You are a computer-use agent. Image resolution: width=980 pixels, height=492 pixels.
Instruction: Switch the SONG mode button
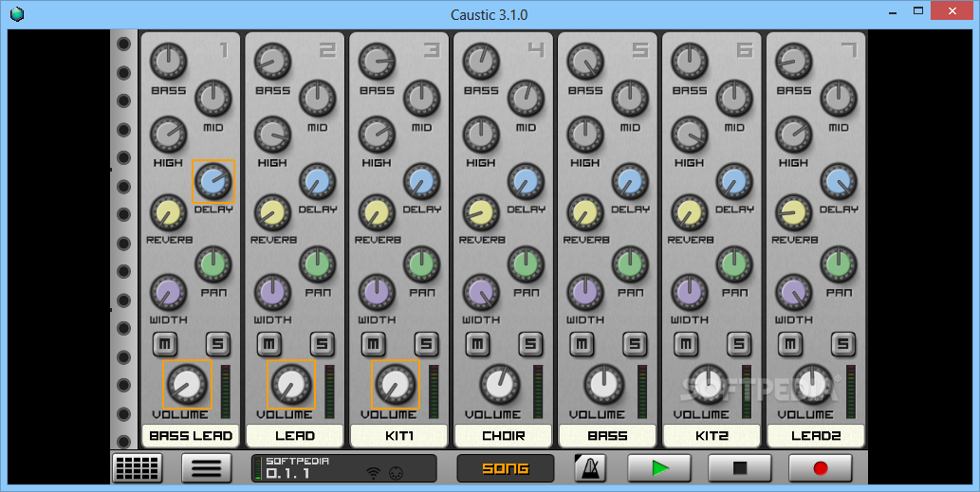click(506, 468)
